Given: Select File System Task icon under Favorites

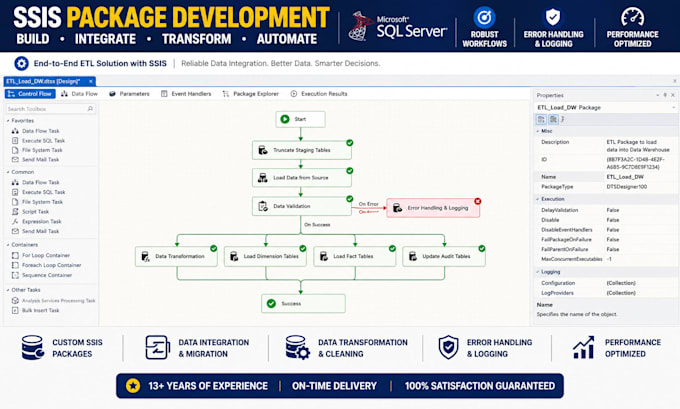Looking at the screenshot, I should point(15,150).
